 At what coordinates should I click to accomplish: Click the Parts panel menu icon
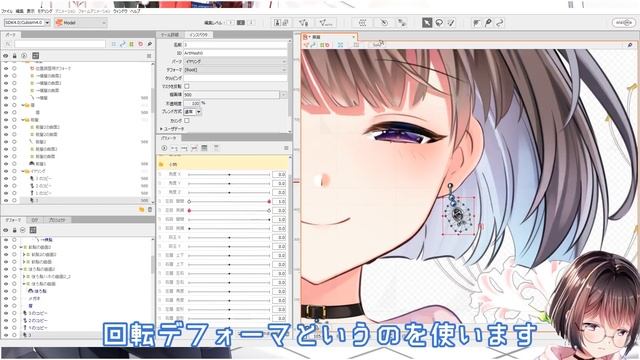pos(149,56)
